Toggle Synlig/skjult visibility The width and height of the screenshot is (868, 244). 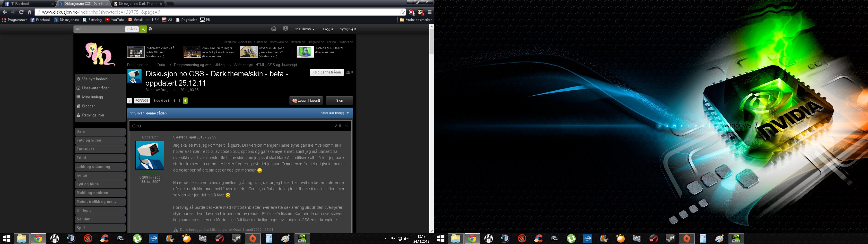348,29
